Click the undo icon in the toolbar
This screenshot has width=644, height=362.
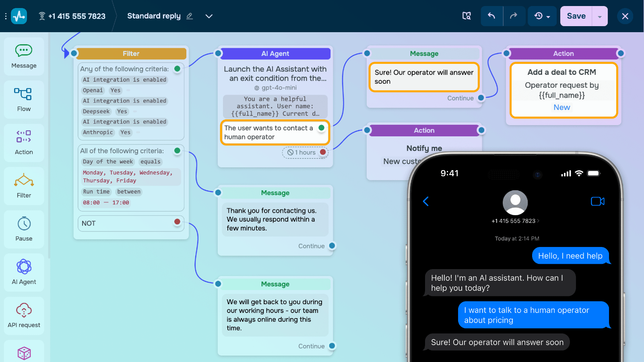(x=492, y=16)
